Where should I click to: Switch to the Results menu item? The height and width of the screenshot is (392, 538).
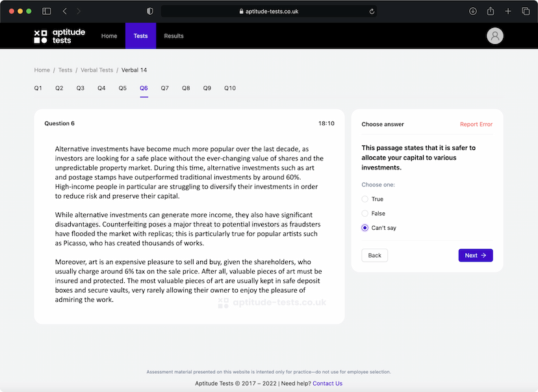point(173,36)
